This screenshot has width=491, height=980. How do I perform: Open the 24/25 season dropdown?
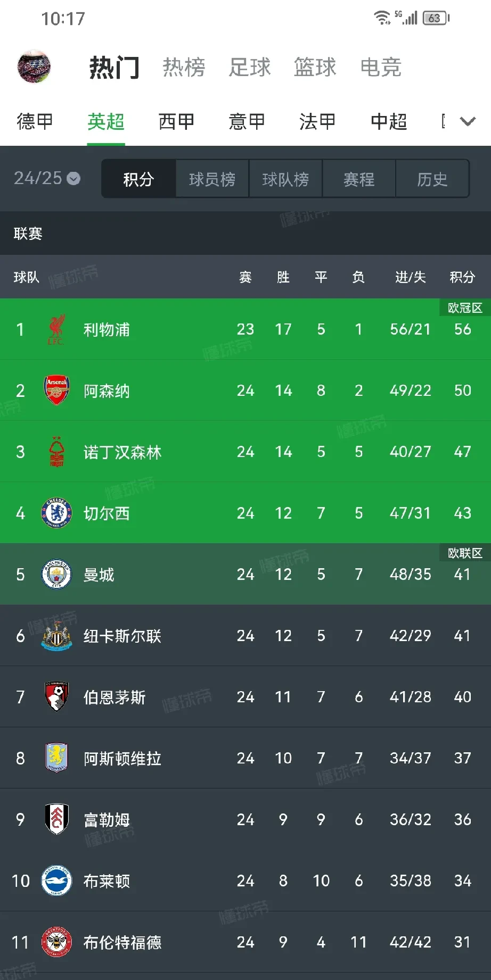point(47,178)
